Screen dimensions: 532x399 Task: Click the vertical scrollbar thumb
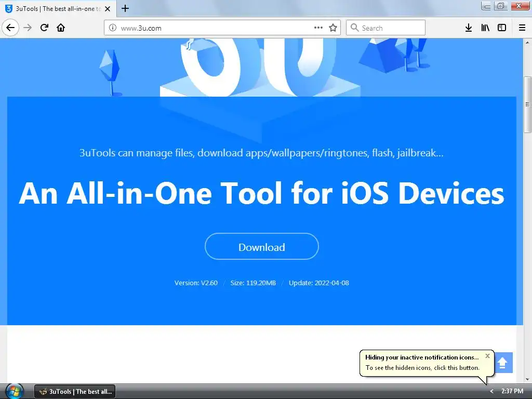click(527, 104)
